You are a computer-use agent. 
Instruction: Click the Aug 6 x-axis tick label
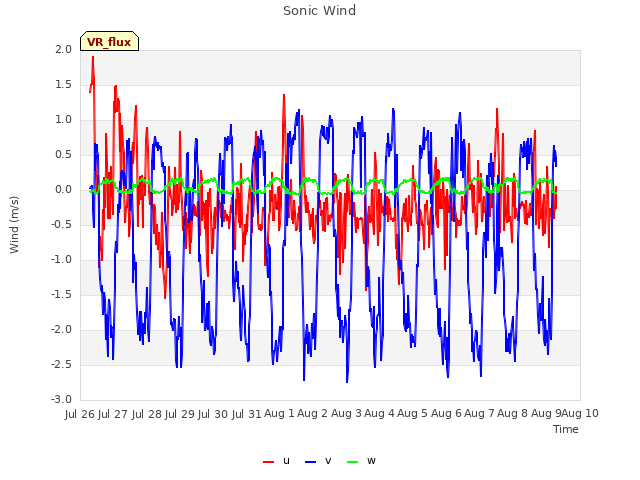click(446, 413)
